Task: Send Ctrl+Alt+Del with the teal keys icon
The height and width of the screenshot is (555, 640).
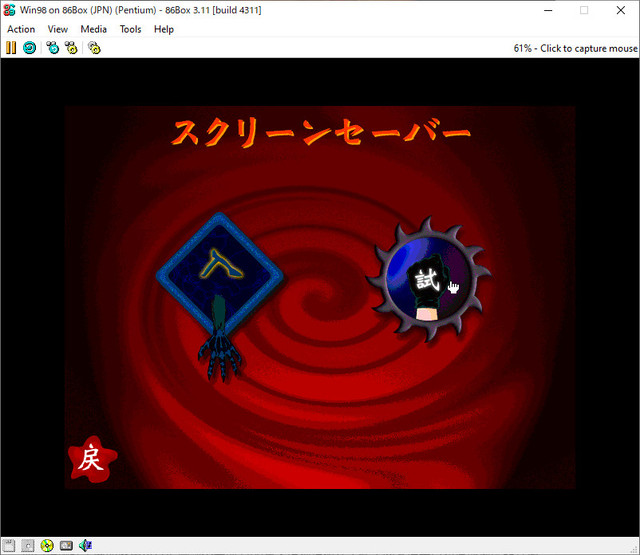Action: click(52, 48)
